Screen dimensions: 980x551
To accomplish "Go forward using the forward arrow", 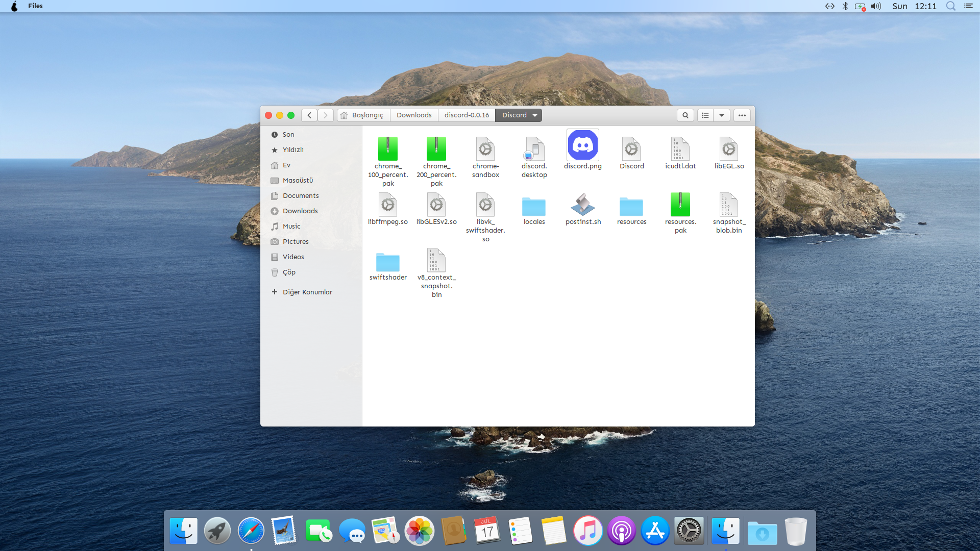I will point(326,115).
